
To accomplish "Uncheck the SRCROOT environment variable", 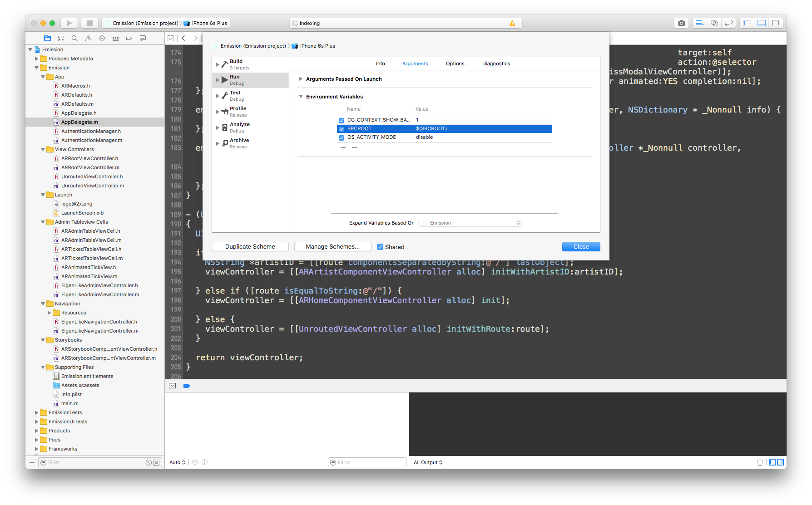I will [342, 128].
